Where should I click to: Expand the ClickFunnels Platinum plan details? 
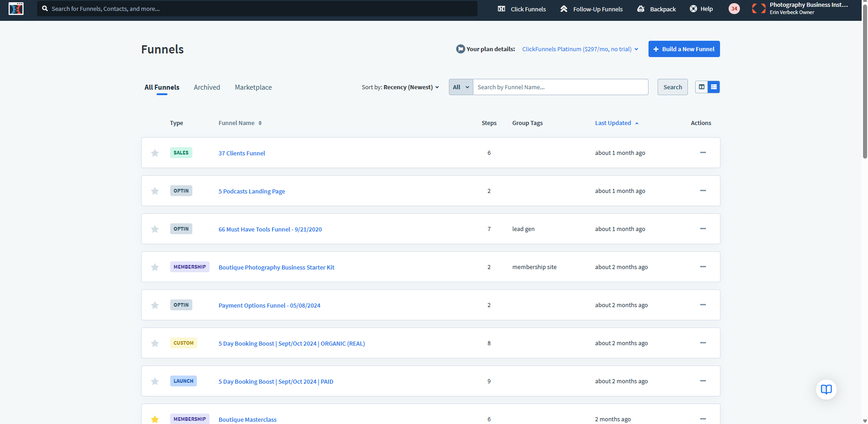tap(580, 49)
